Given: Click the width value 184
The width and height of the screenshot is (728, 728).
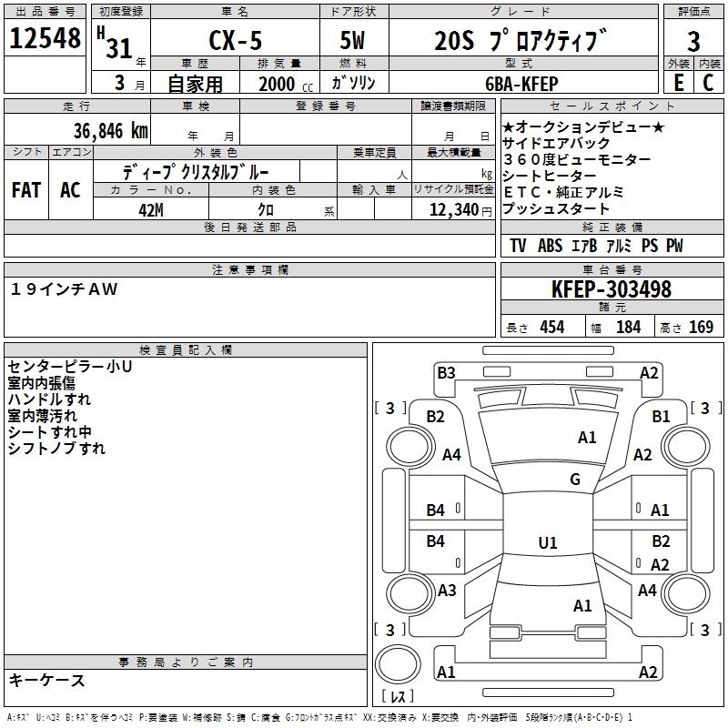Looking at the screenshot, I should point(628,327).
